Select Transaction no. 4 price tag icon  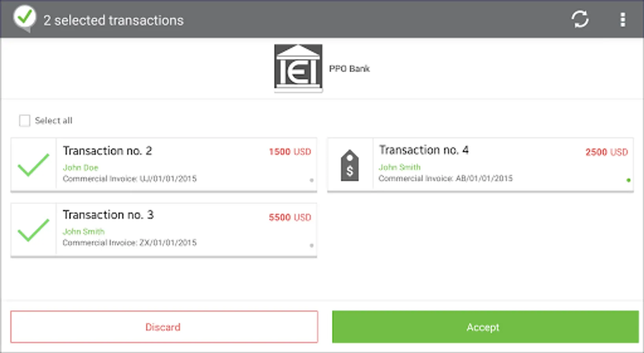pos(350,166)
